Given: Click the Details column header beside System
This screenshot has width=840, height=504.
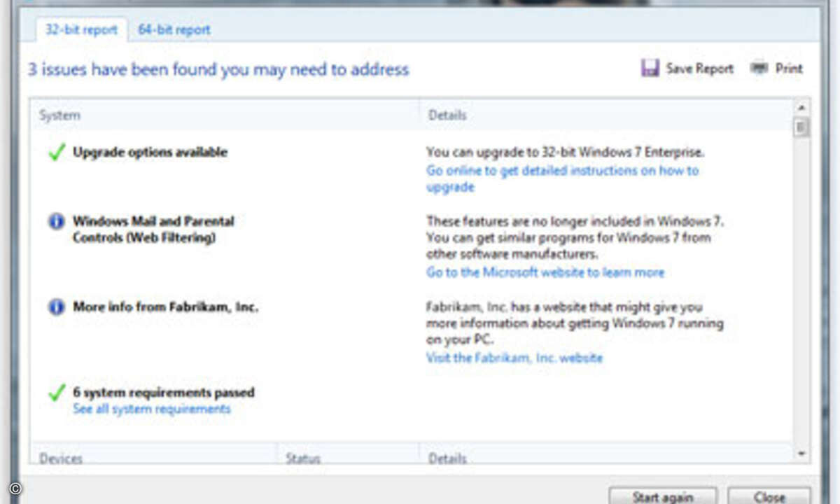Looking at the screenshot, I should (x=606, y=115).
